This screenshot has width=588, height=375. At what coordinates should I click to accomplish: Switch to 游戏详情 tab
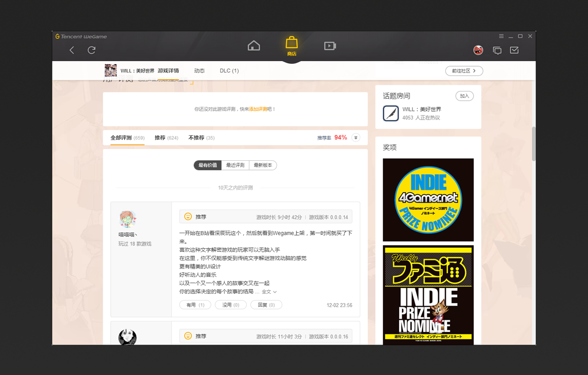pyautogui.click(x=168, y=70)
